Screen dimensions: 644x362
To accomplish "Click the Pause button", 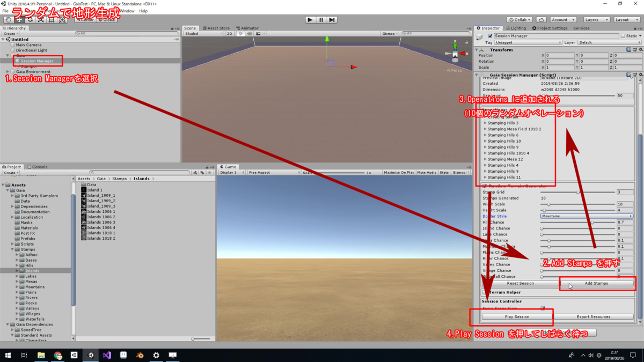I will tap(321, 20).
